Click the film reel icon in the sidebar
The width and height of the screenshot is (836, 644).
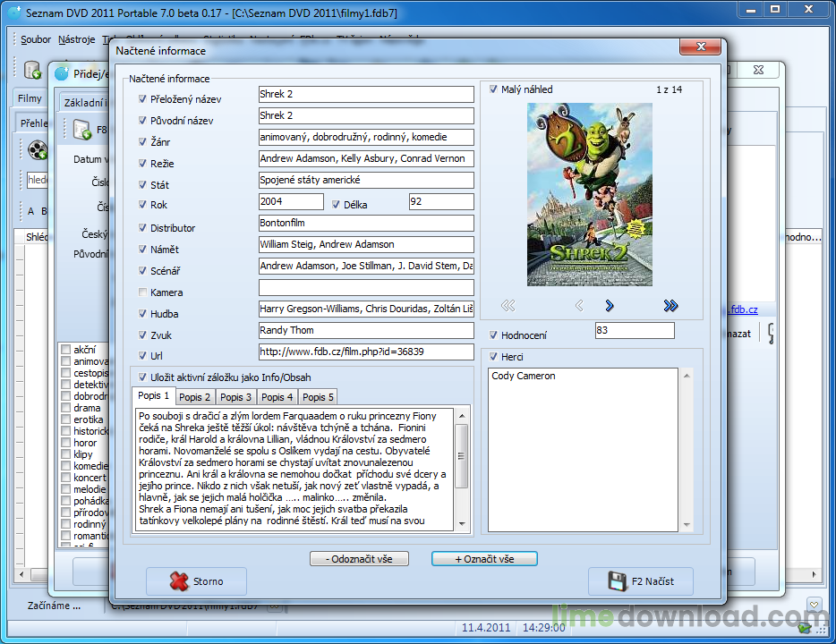click(x=38, y=150)
